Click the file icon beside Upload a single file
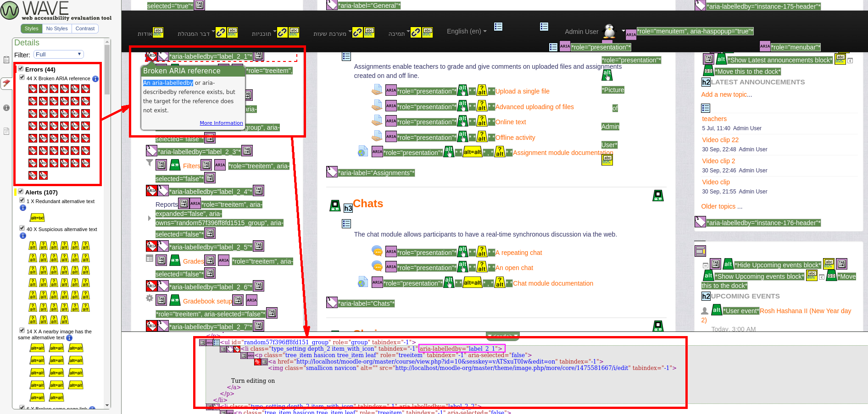Screen dimensions: 868x414 [x=377, y=89]
